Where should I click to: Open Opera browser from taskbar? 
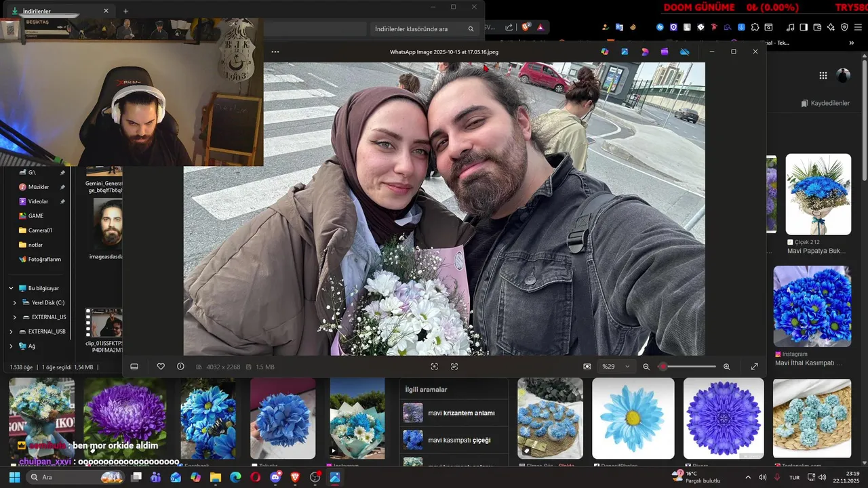click(x=255, y=477)
